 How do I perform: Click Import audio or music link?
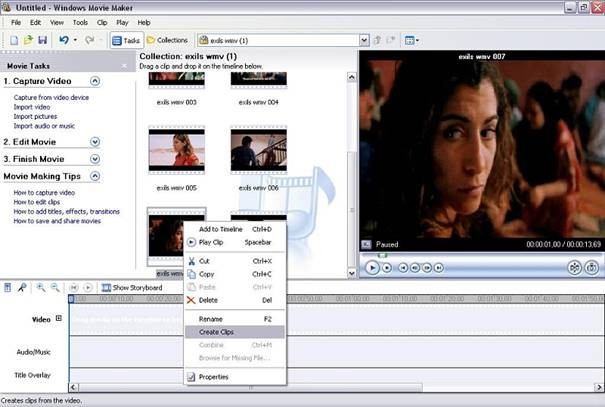tap(44, 126)
